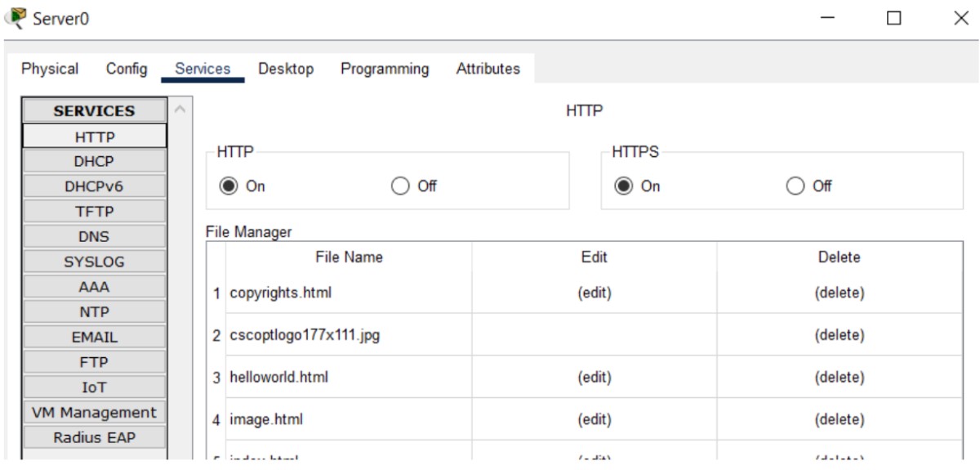Delete the helloworld.html file

pos(840,378)
